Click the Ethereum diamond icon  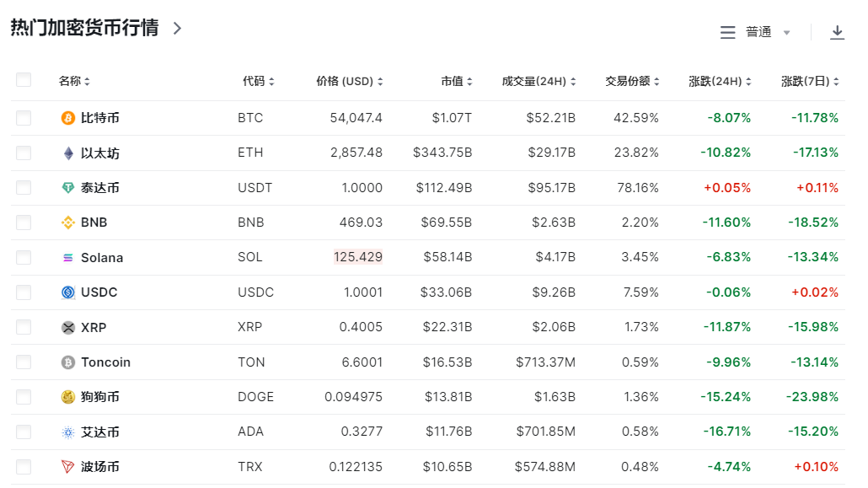tap(68, 153)
